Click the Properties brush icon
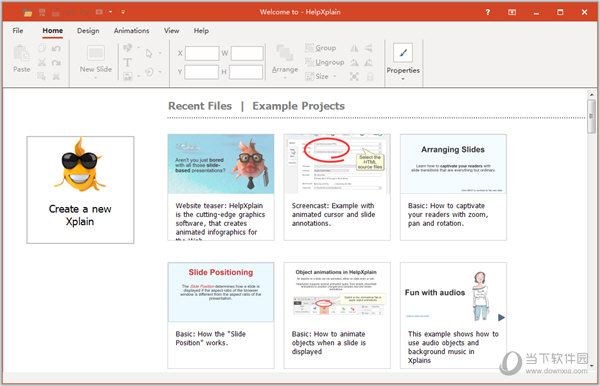This screenshot has height=386, width=600. [403, 53]
